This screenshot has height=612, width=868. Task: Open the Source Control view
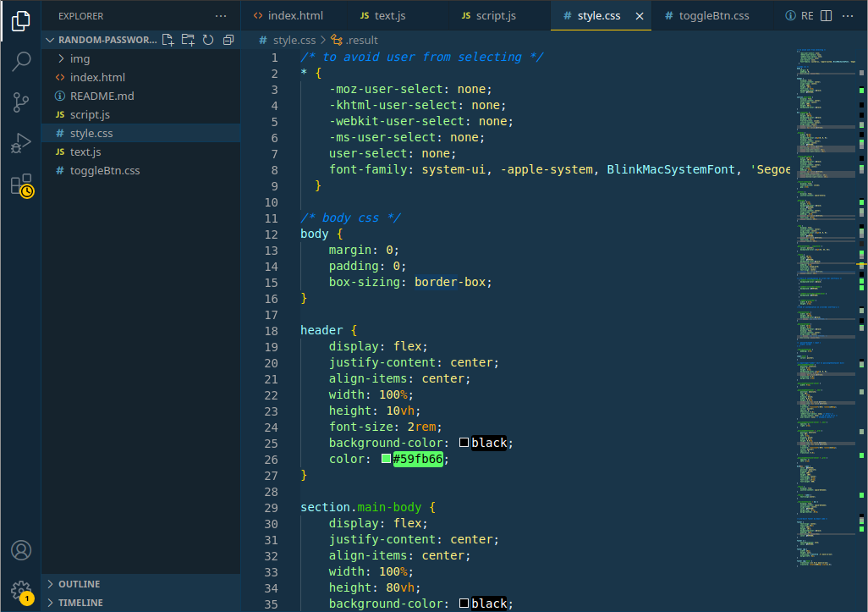(21, 102)
